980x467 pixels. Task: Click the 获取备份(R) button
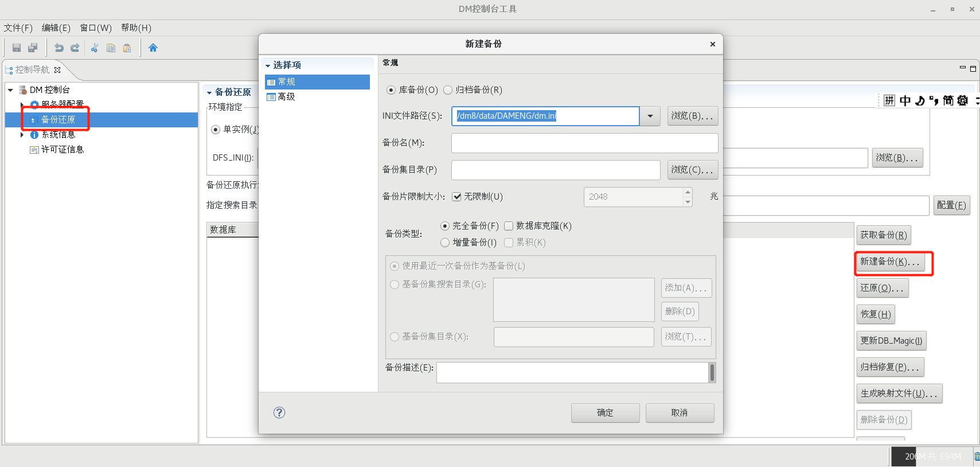point(884,235)
